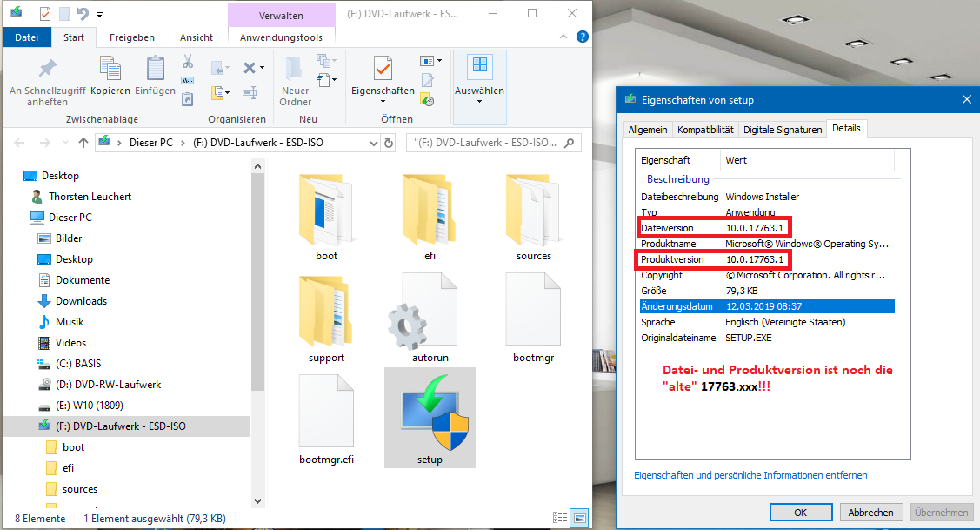Click the back arrow navigation button
Image resolution: width=980 pixels, height=530 pixels.
(19, 143)
